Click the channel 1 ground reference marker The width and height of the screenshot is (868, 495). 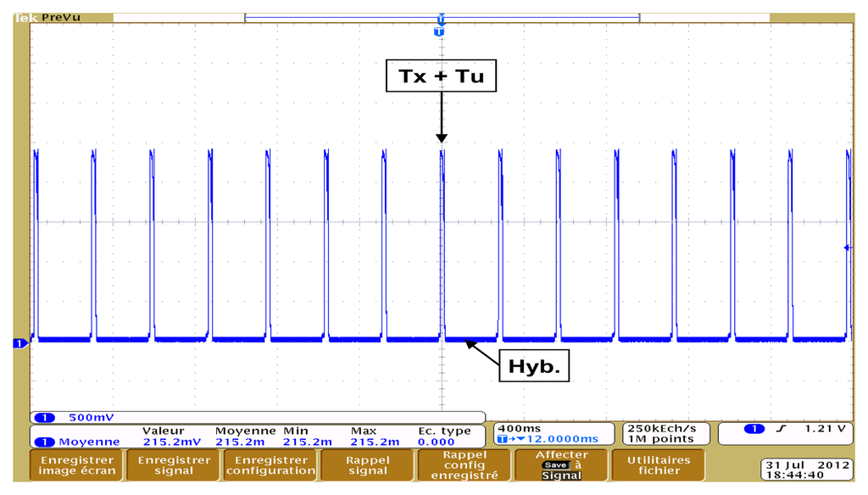click(16, 343)
